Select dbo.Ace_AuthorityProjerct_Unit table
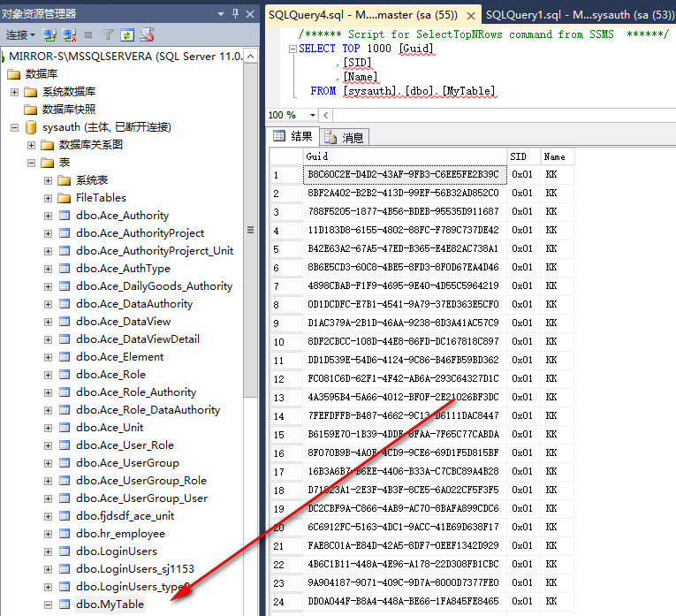The image size is (676, 616). coord(155,251)
